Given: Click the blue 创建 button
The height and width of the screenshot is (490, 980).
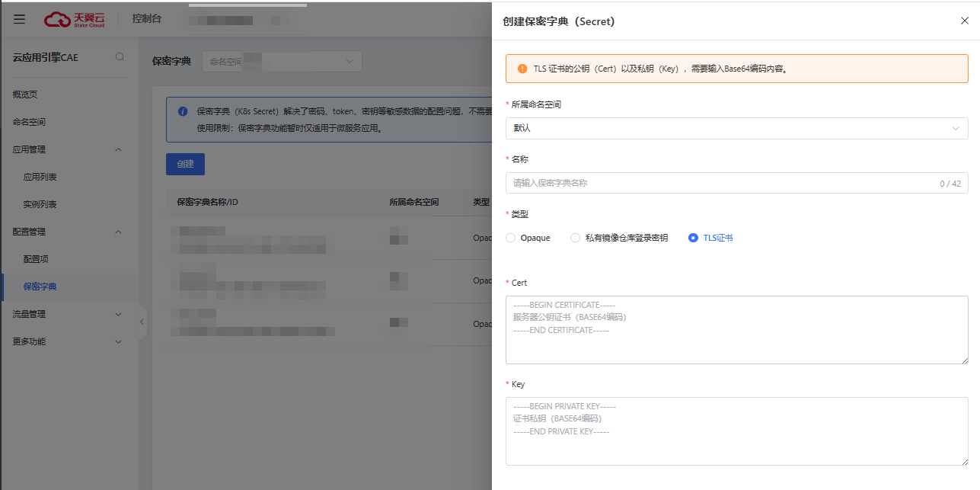Looking at the screenshot, I should (x=185, y=164).
